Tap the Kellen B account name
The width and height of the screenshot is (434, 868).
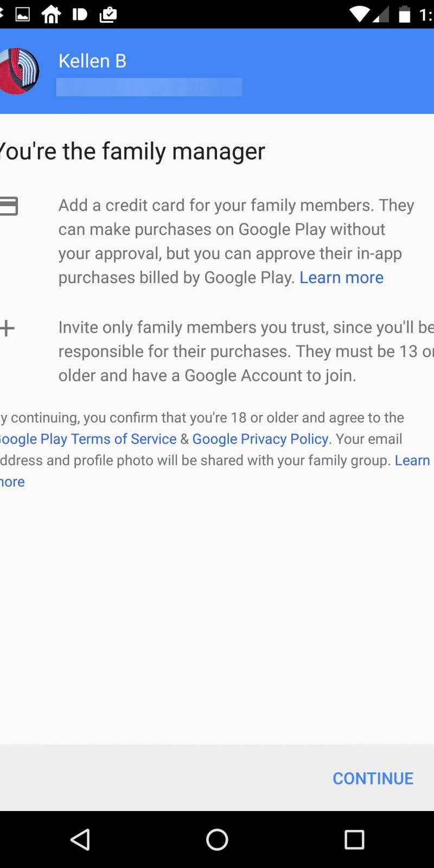[92, 61]
